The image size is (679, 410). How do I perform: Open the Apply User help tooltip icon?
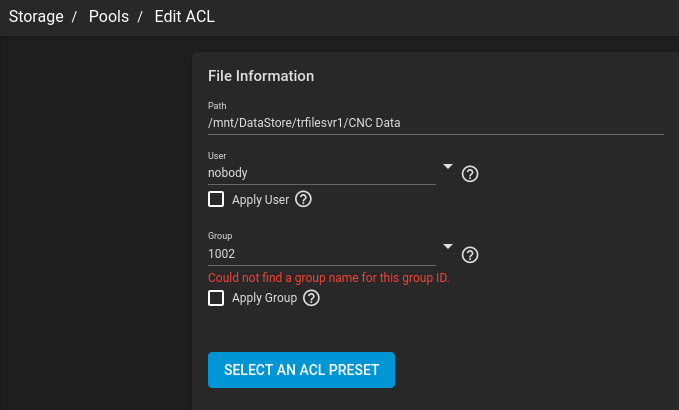[x=304, y=199]
